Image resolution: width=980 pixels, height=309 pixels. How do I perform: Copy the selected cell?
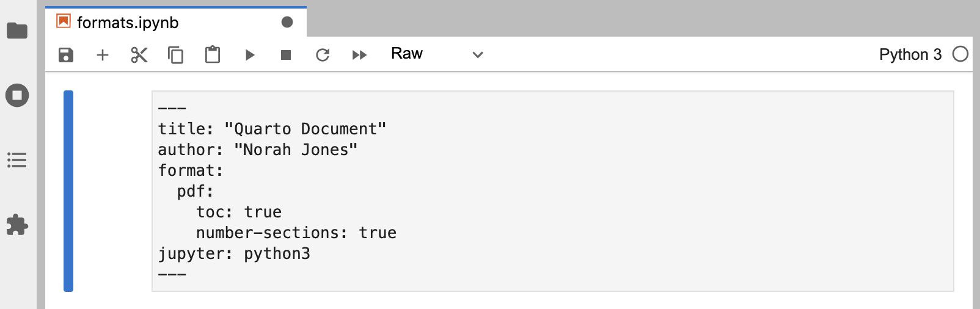176,55
